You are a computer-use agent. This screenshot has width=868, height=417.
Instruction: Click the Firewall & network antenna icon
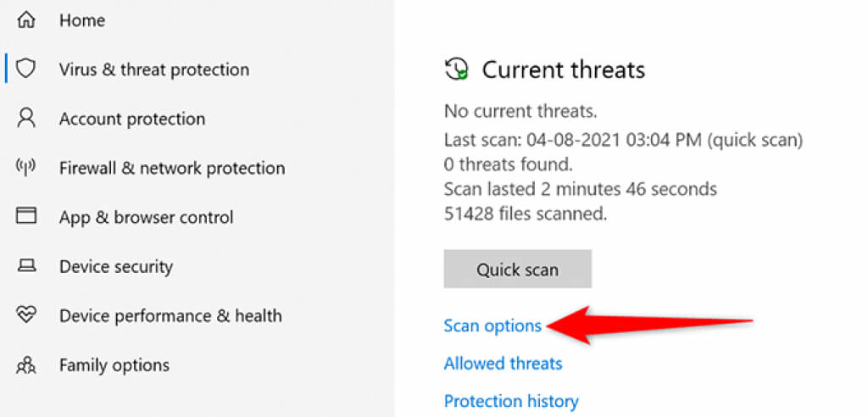[x=26, y=168]
